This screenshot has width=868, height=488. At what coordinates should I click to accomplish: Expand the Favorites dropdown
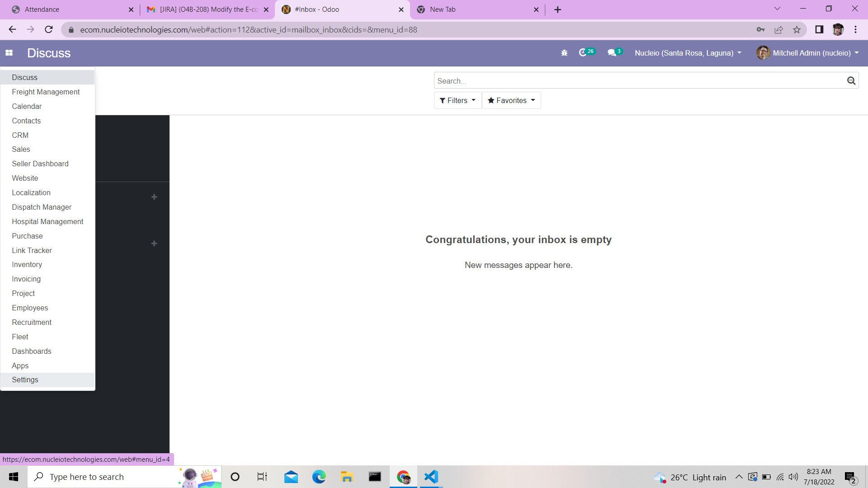click(511, 100)
